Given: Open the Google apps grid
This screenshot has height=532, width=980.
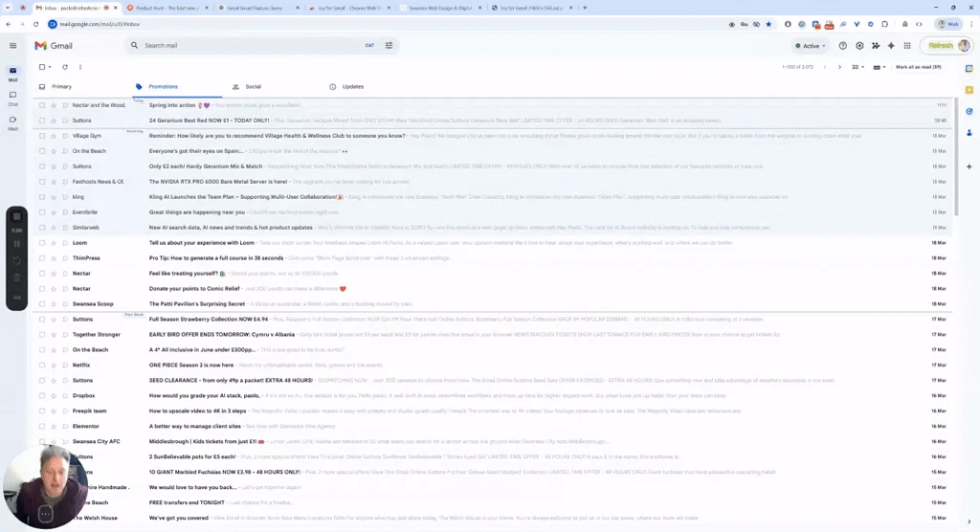Looking at the screenshot, I should click(x=907, y=46).
